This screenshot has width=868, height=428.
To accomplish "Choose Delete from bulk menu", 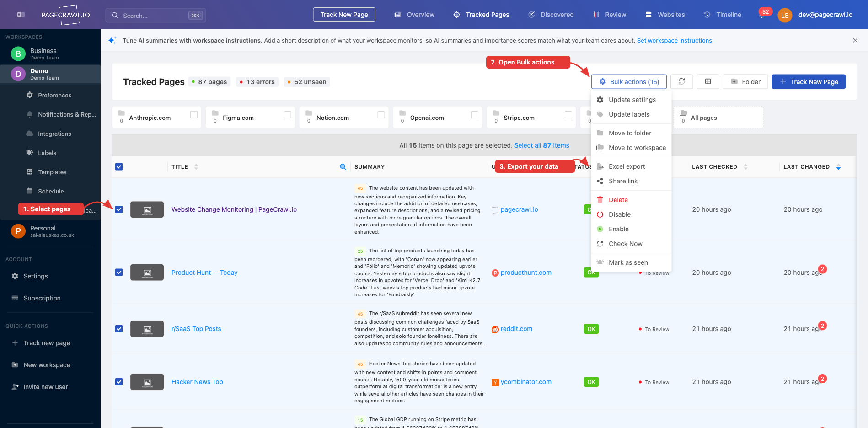I will (632, 200).
